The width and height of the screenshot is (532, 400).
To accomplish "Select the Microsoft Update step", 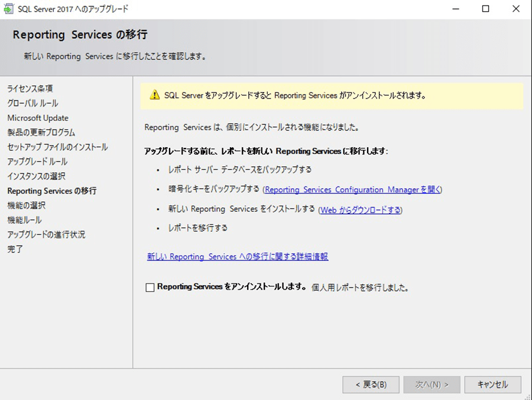I will click(38, 118).
